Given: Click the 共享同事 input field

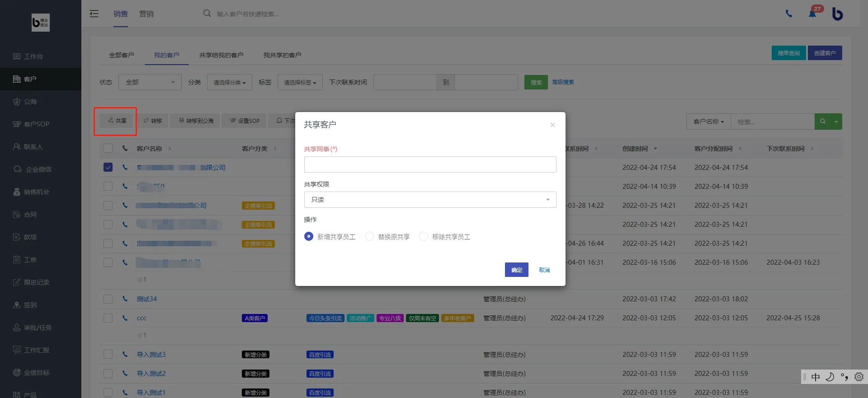Looking at the screenshot, I should (430, 164).
